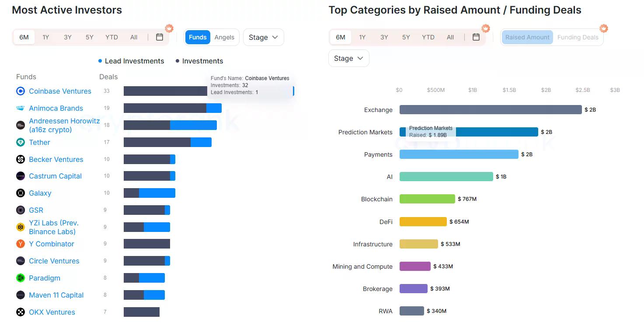Click the premium crown badge above Funding Deals
644x326 pixels.
604,28
